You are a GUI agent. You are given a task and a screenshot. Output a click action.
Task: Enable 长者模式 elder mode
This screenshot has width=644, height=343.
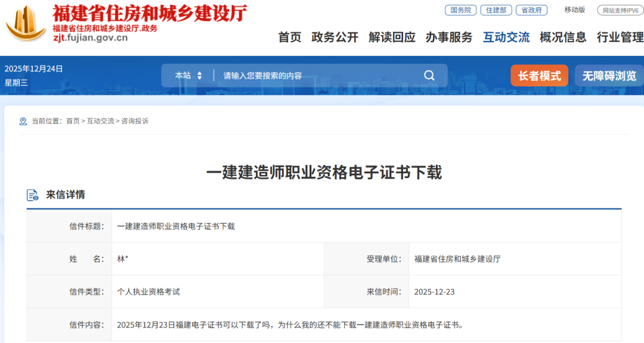click(x=539, y=76)
